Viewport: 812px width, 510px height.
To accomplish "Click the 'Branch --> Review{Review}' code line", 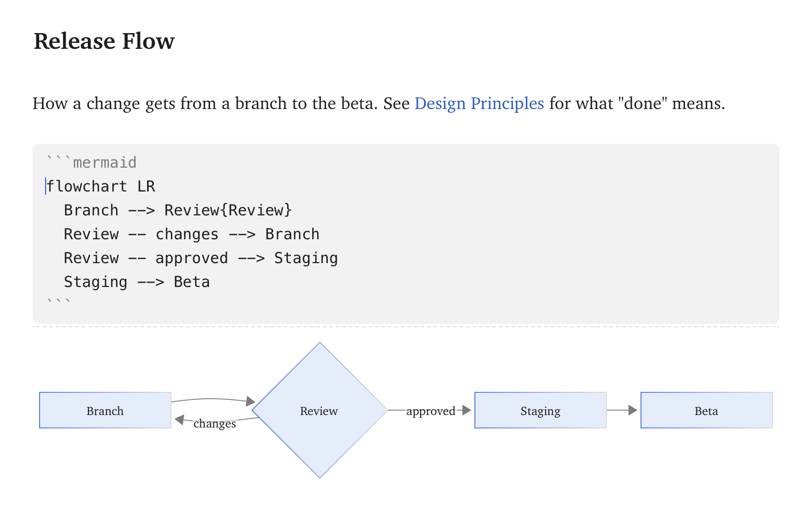I will coord(178,211).
